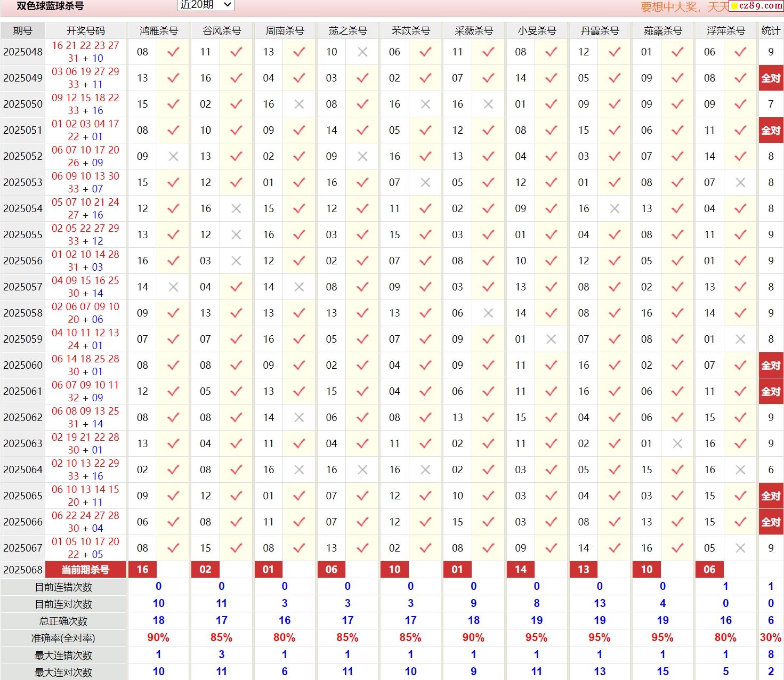Click X mark in 2025058 采薇杀号 column
784x680 pixels.
click(x=488, y=313)
